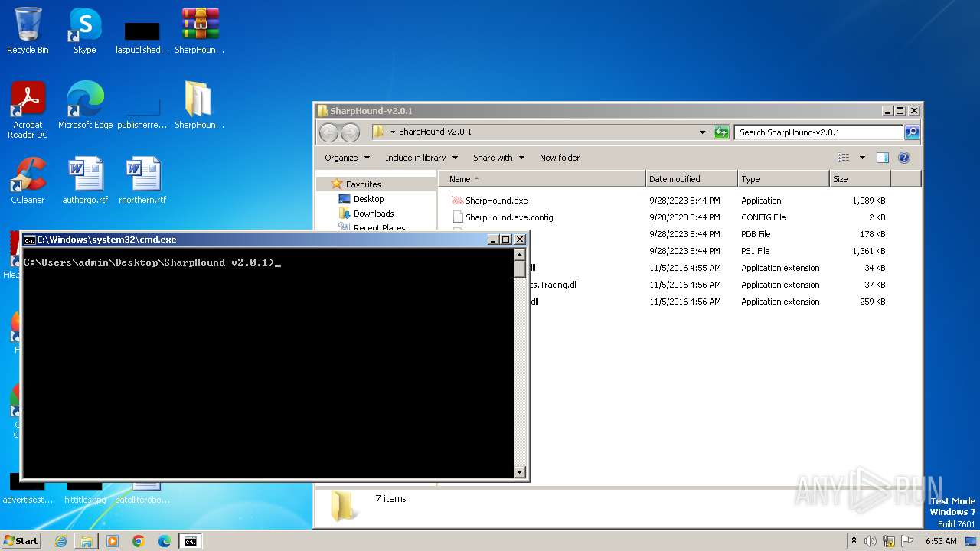This screenshot has width=980, height=551.
Task: Open the view options dropdown arrow
Action: [862, 158]
